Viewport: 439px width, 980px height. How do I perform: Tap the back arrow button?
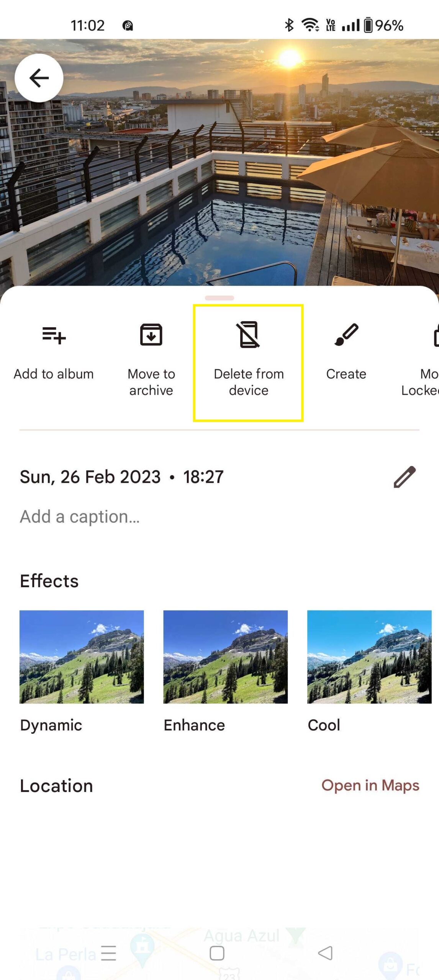pyautogui.click(x=39, y=78)
